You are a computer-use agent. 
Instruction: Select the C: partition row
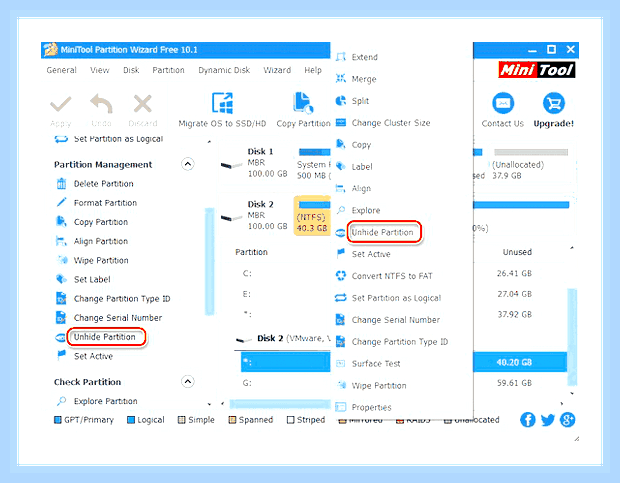pos(283,273)
